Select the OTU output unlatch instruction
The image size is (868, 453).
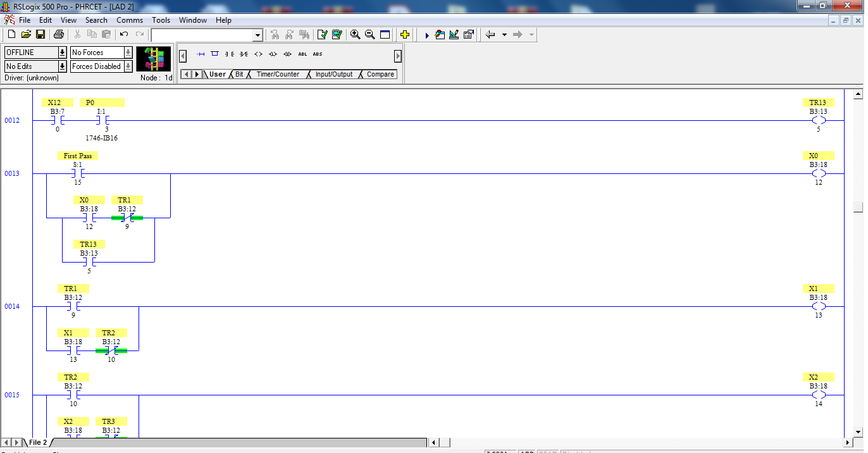coord(287,54)
